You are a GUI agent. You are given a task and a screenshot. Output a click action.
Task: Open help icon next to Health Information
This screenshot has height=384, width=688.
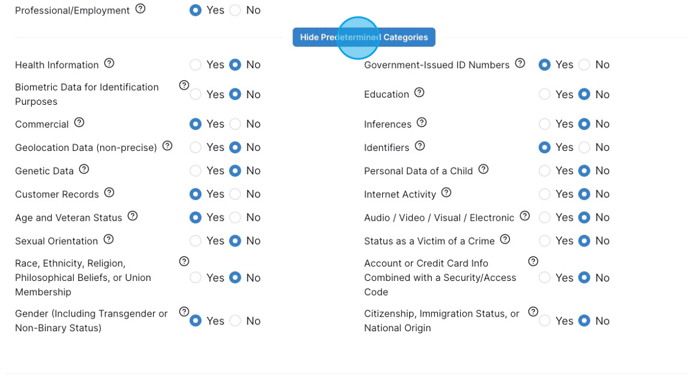109,63
